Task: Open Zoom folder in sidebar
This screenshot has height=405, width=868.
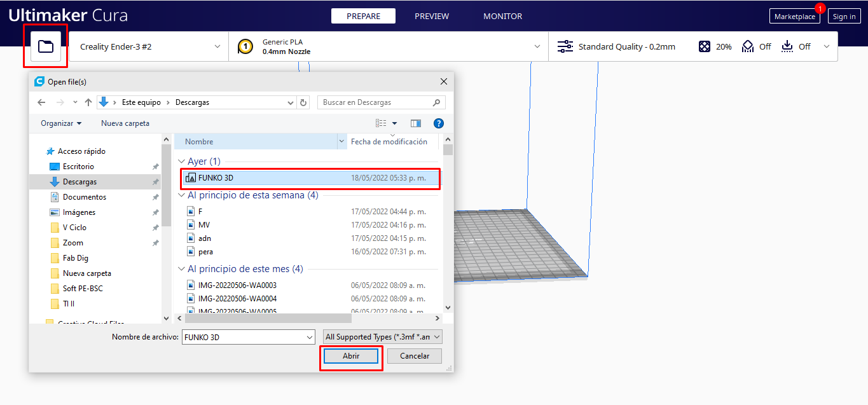Action: [x=73, y=243]
